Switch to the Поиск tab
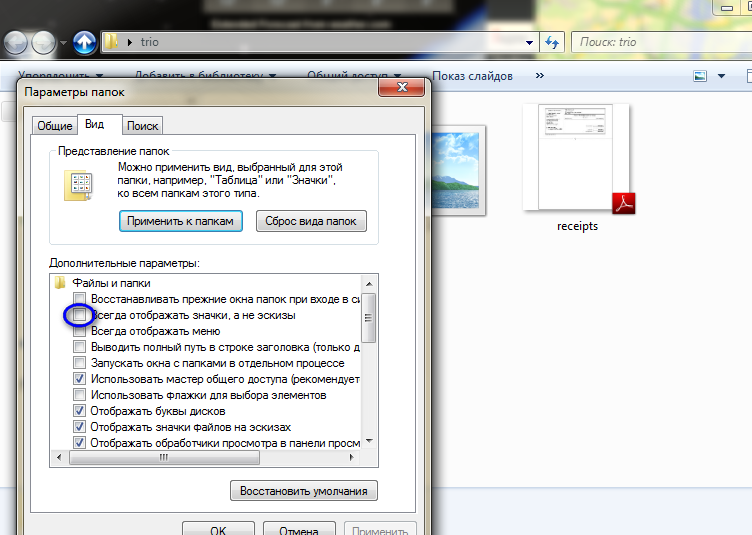The width and height of the screenshot is (752, 535). (142, 126)
